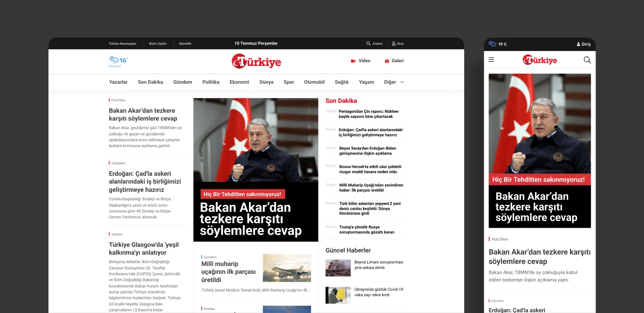This screenshot has height=313, width=644.
Task: Tap the red banner 'Hiç Bir Tehditten sakınmıyoruz!' on mobile
Action: point(540,180)
